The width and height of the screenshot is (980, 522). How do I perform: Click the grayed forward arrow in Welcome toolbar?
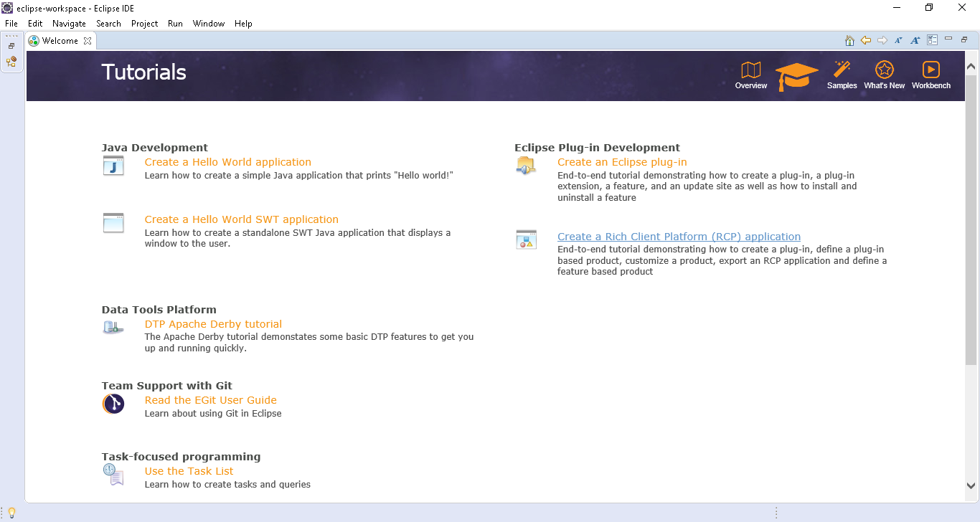(x=882, y=41)
